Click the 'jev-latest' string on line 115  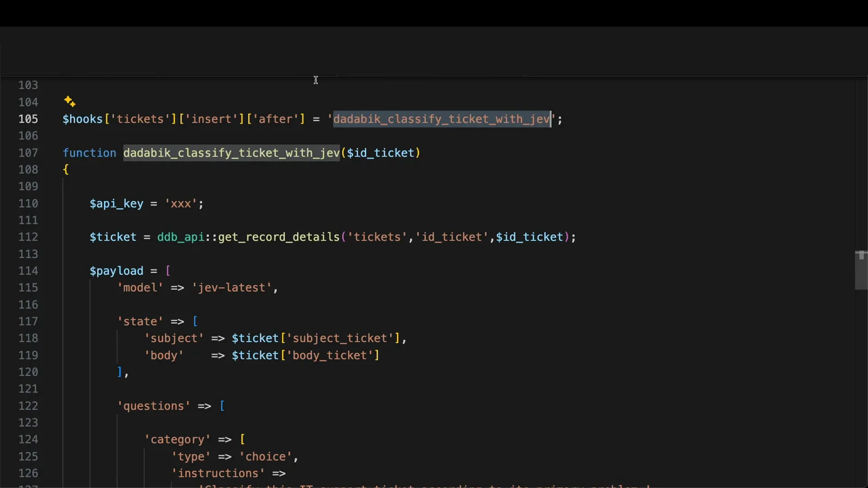point(232,288)
